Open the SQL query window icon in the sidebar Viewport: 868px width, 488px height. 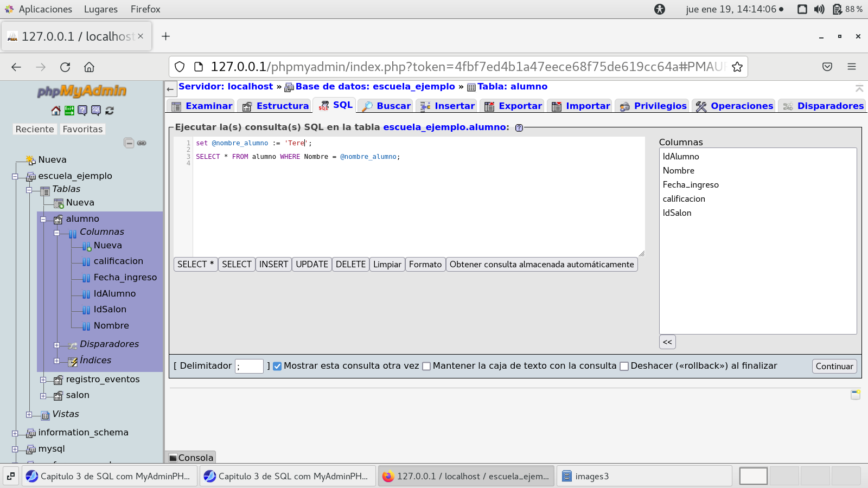[x=96, y=111]
